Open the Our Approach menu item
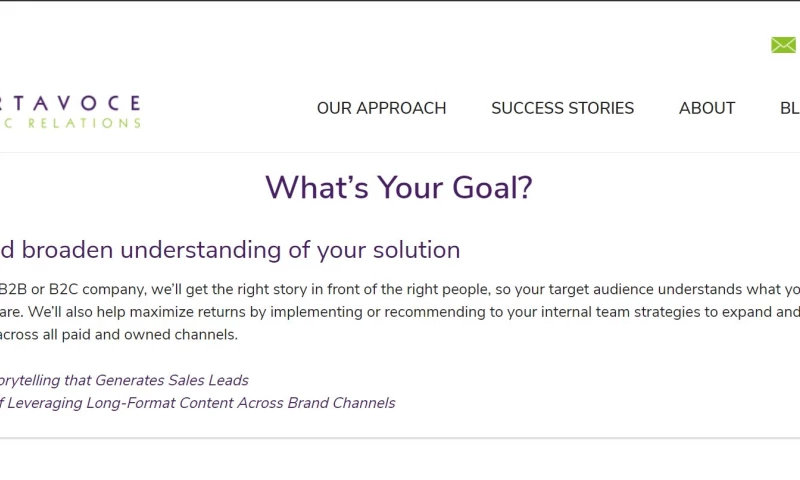Screen dimensions: 800x480 (x=381, y=108)
